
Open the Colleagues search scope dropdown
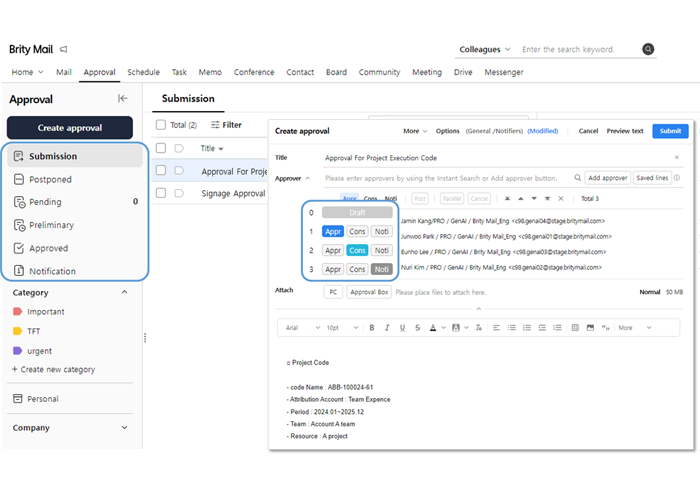point(485,49)
